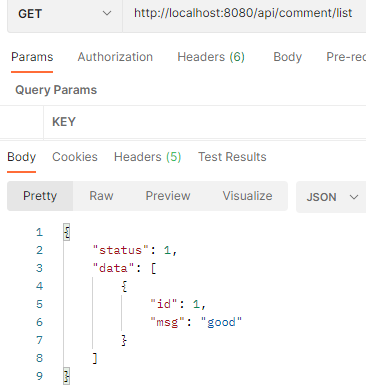
Task: Open the response Cookies tab
Action: (x=75, y=157)
